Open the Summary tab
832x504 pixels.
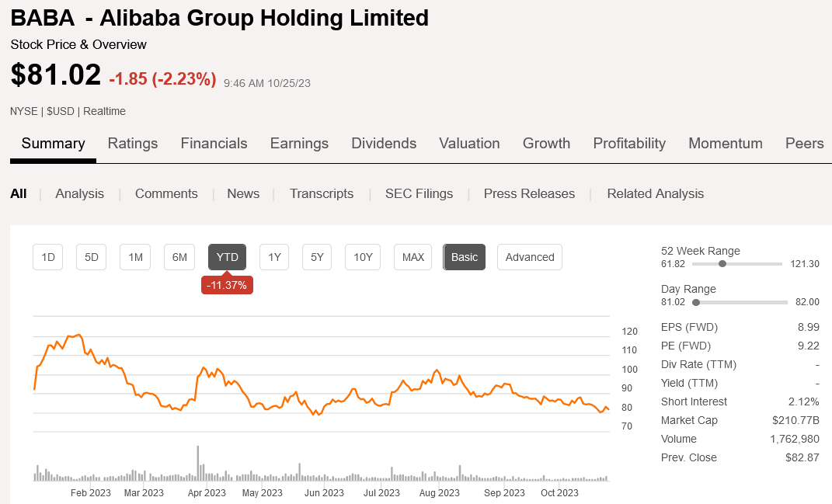pyautogui.click(x=53, y=143)
